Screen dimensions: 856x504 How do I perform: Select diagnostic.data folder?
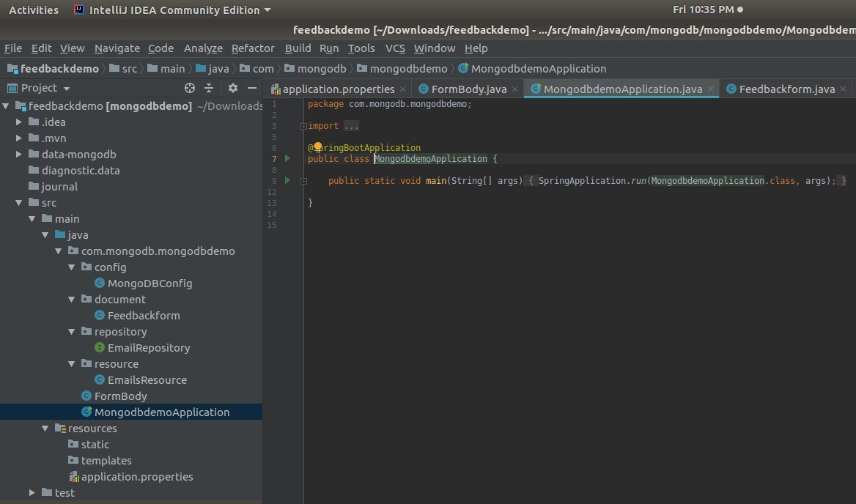click(81, 170)
